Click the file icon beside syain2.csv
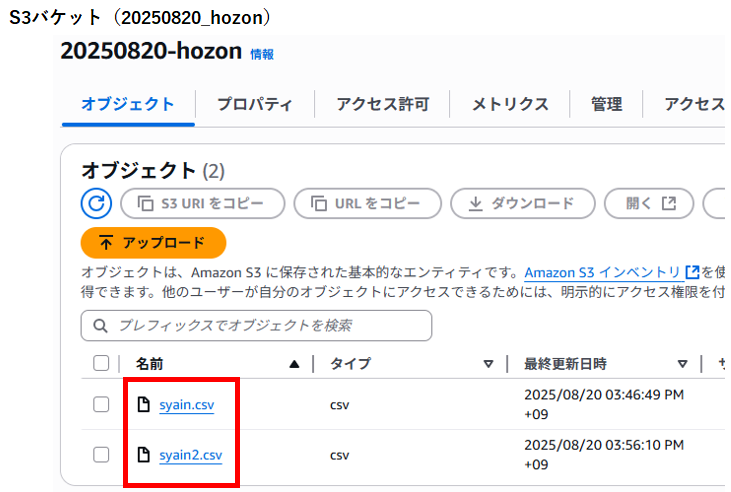Viewport: 731px width, 492px height. click(x=144, y=455)
